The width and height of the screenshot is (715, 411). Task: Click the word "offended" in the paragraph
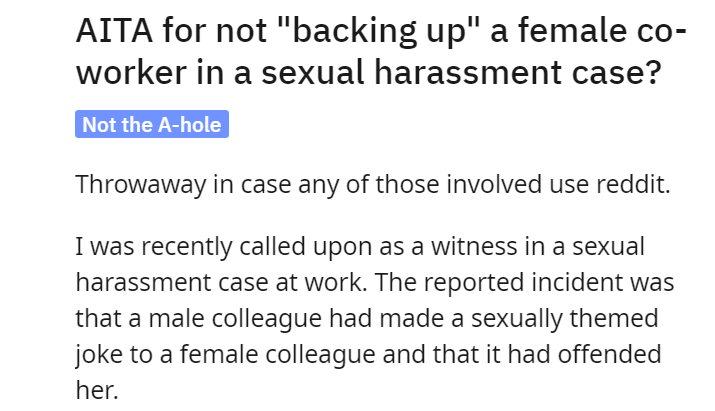click(609, 354)
